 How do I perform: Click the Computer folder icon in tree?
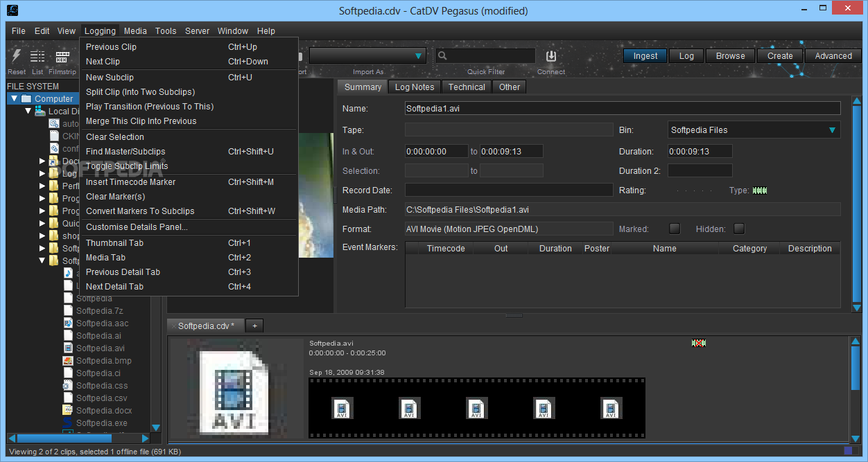point(26,99)
